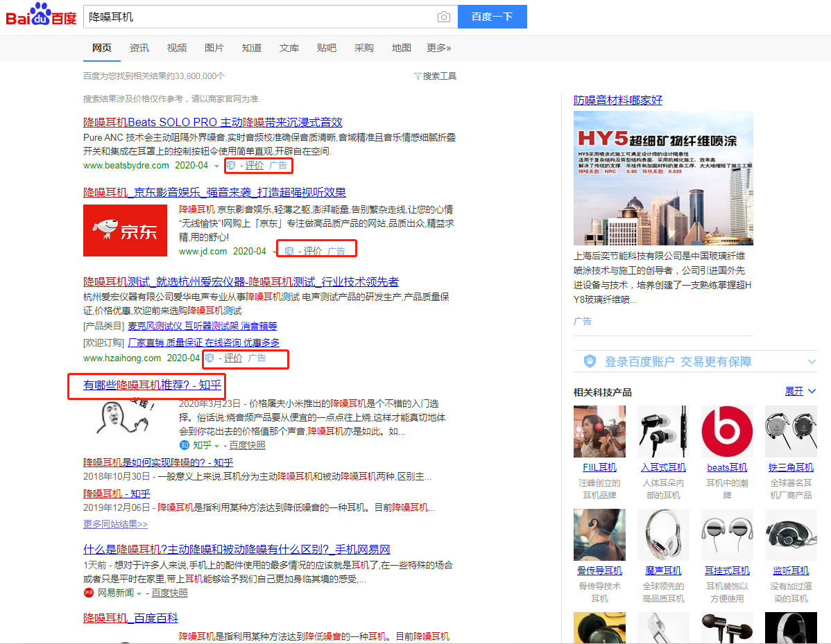Click the security shield icon under Beats result

pos(231,165)
